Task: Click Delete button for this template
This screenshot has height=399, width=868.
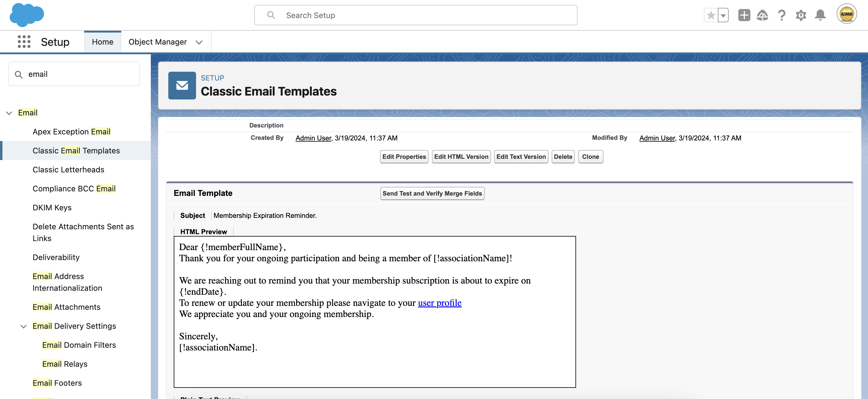Action: pyautogui.click(x=563, y=157)
